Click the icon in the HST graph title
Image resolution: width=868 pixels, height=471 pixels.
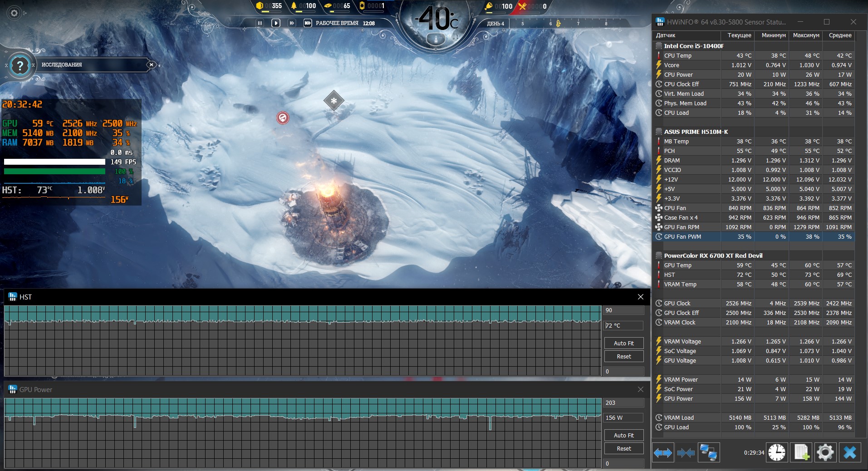tap(13, 297)
